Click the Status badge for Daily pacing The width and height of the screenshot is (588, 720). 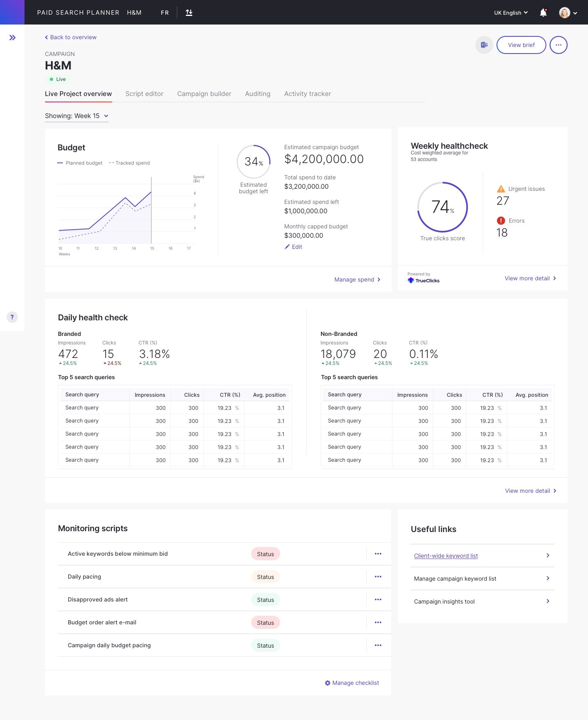[x=265, y=577]
